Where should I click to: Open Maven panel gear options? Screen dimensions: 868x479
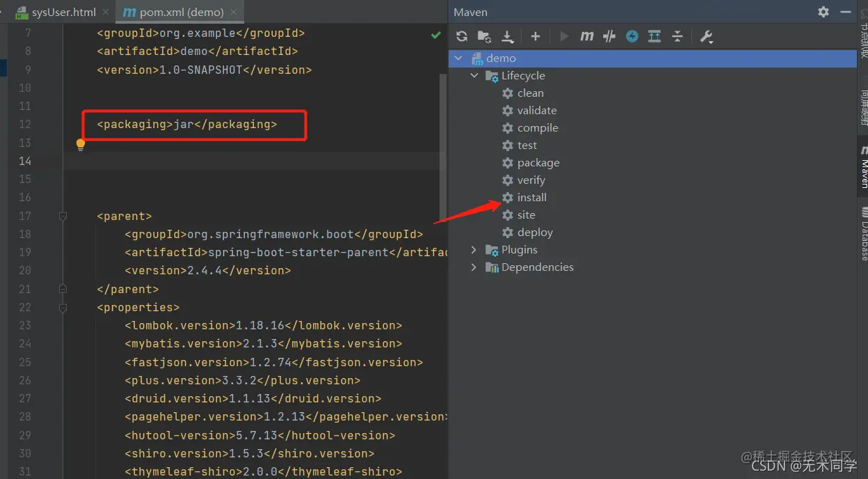point(823,12)
